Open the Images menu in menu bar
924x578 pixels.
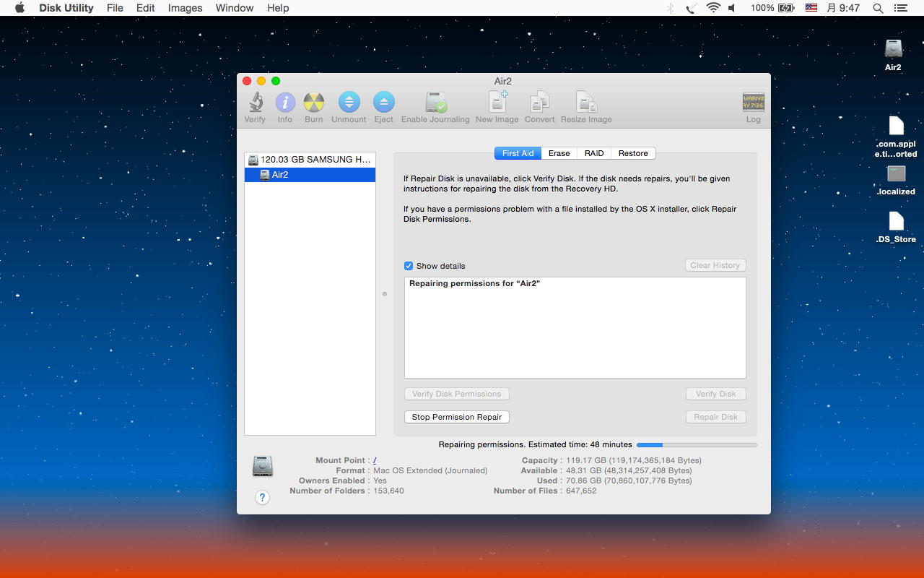pyautogui.click(x=185, y=8)
